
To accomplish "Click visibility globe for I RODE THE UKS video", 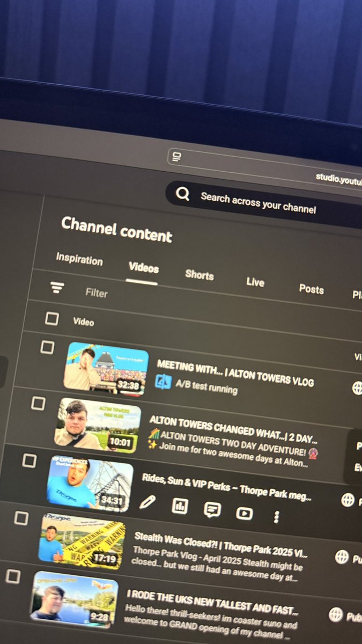I will coord(336,615).
